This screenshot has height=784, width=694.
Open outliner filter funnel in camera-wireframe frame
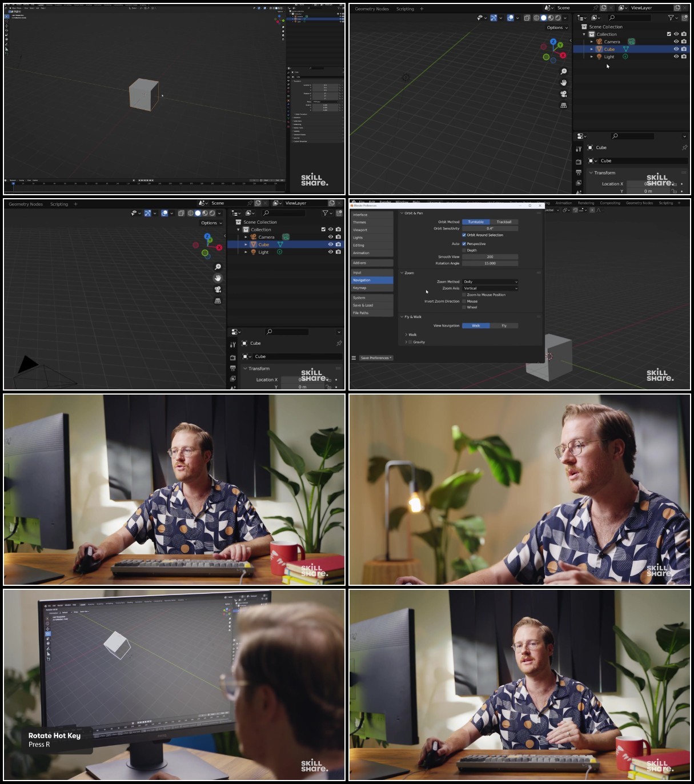[325, 213]
